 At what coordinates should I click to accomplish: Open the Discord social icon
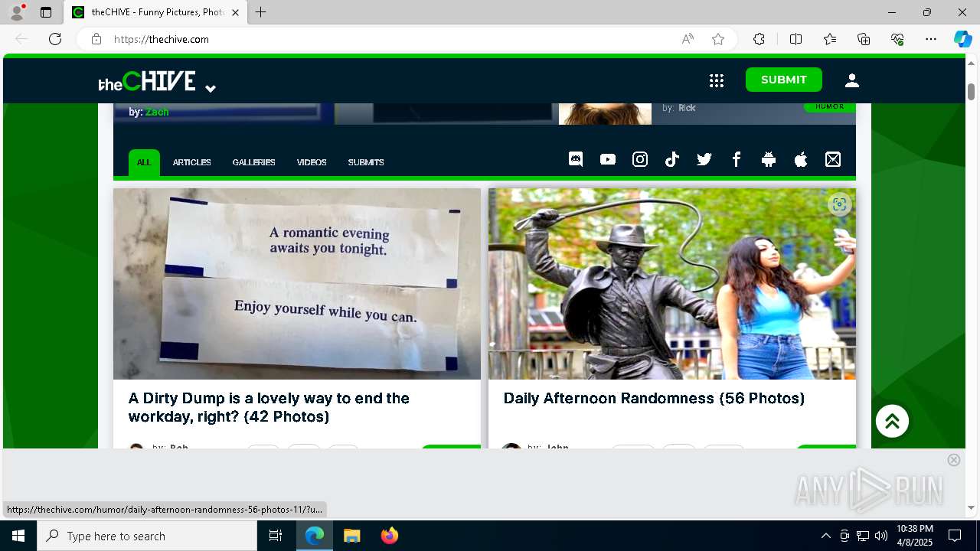coord(576,159)
